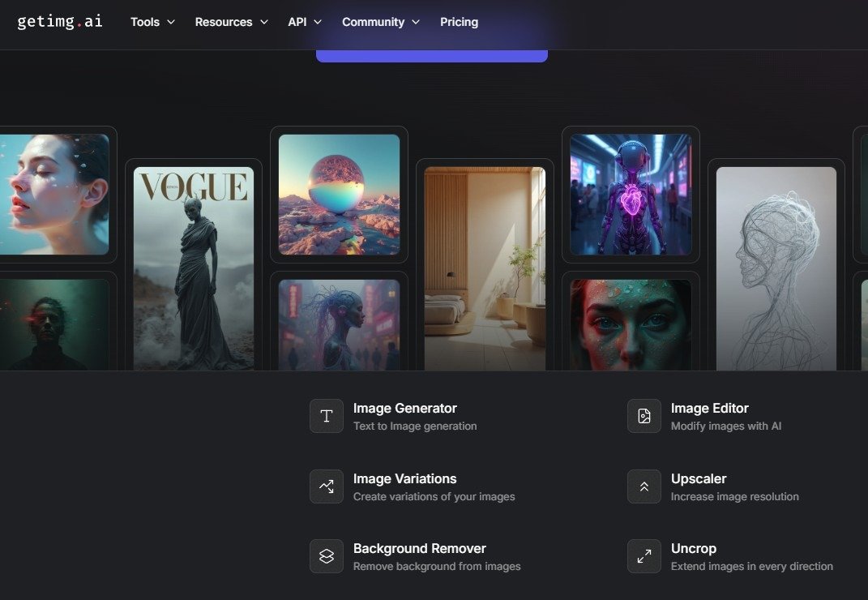Open the Upscaler title link
Screen dimensions: 868x600
(x=699, y=478)
